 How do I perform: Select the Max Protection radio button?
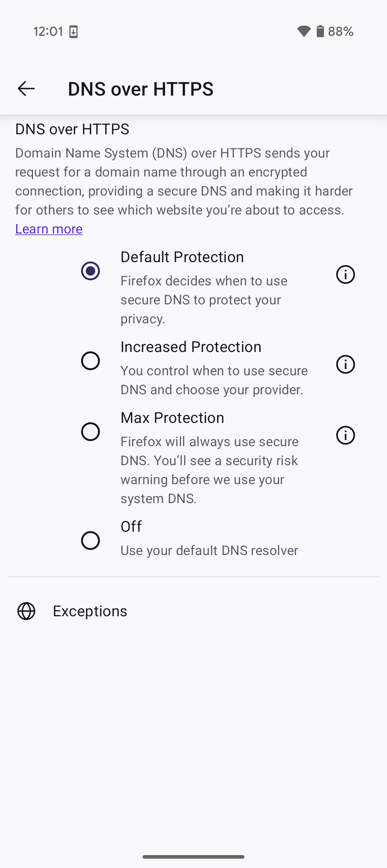90,431
